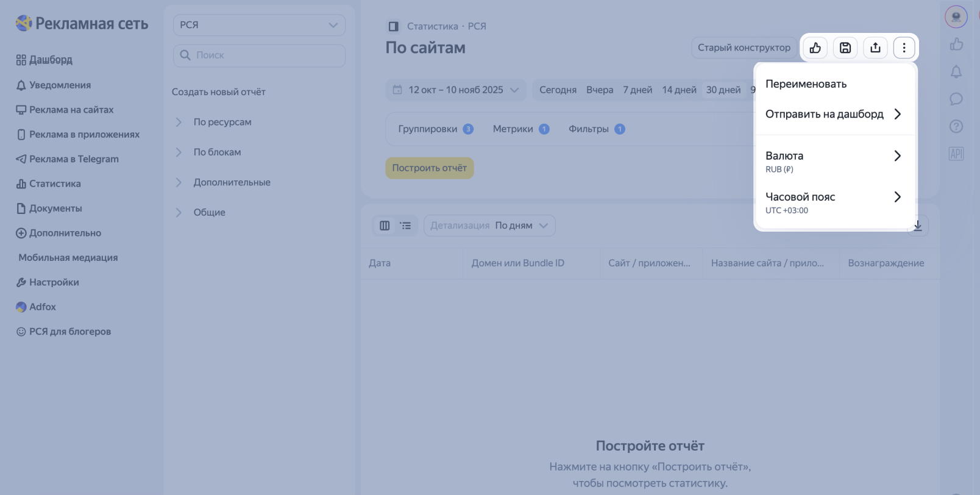Expand По блокам report group
Image resolution: width=980 pixels, height=495 pixels.
(x=208, y=152)
